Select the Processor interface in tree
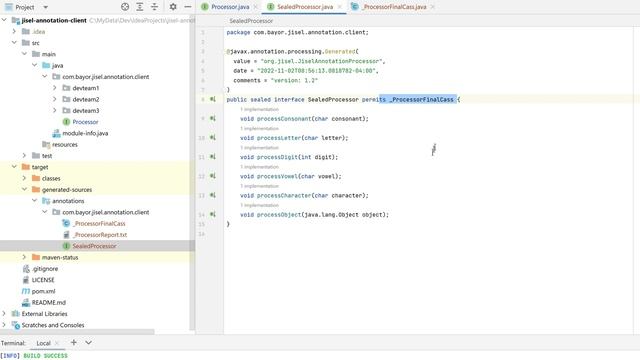Viewport: 640px width, 360px height. (x=85, y=122)
